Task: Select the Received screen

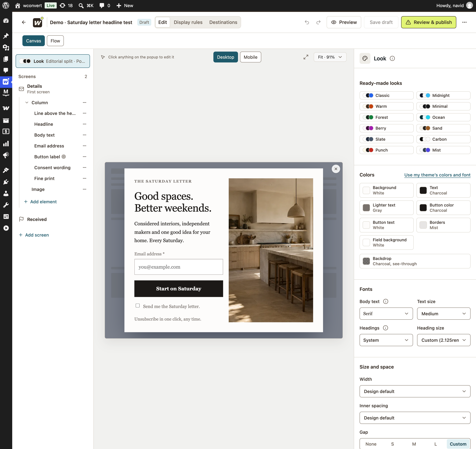Action: coord(53,219)
